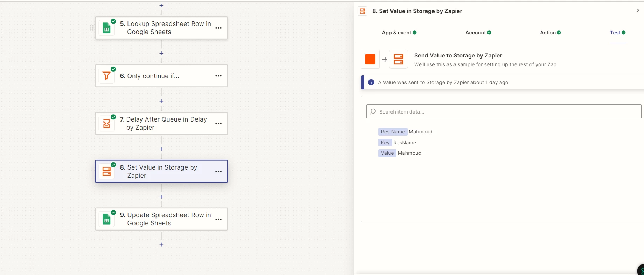Click the green check badge on step 9

click(113, 213)
